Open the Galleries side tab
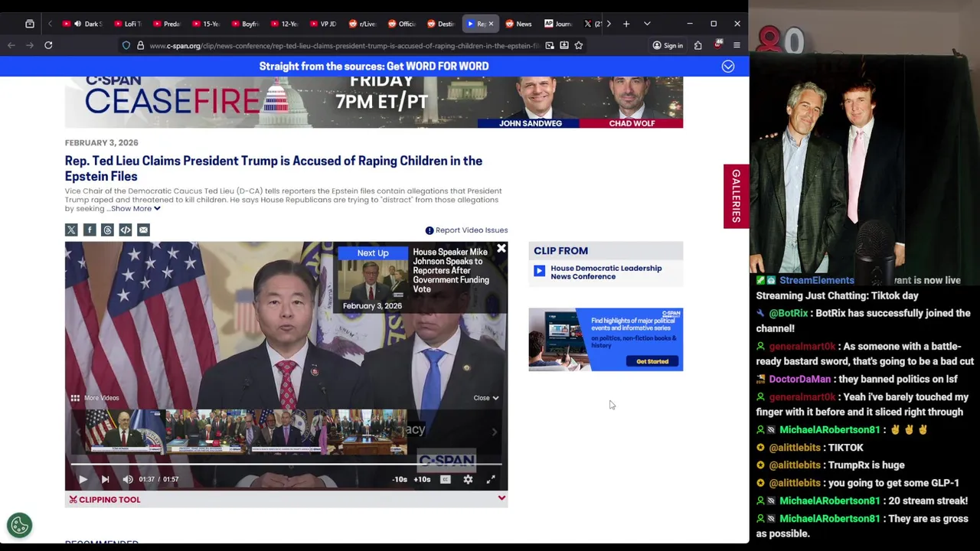 736,196
